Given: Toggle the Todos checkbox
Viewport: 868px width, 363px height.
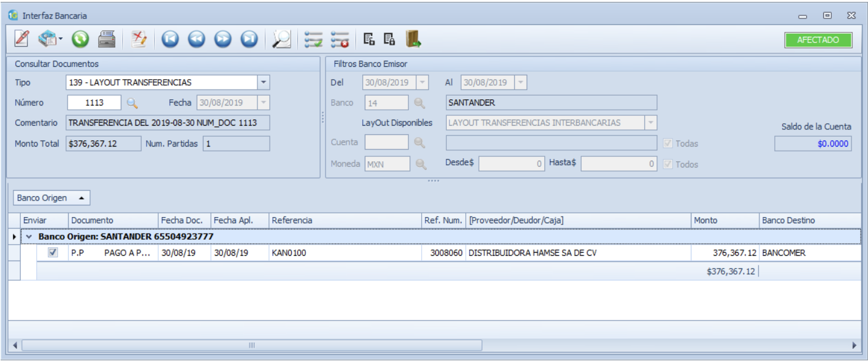Looking at the screenshot, I should [x=669, y=164].
